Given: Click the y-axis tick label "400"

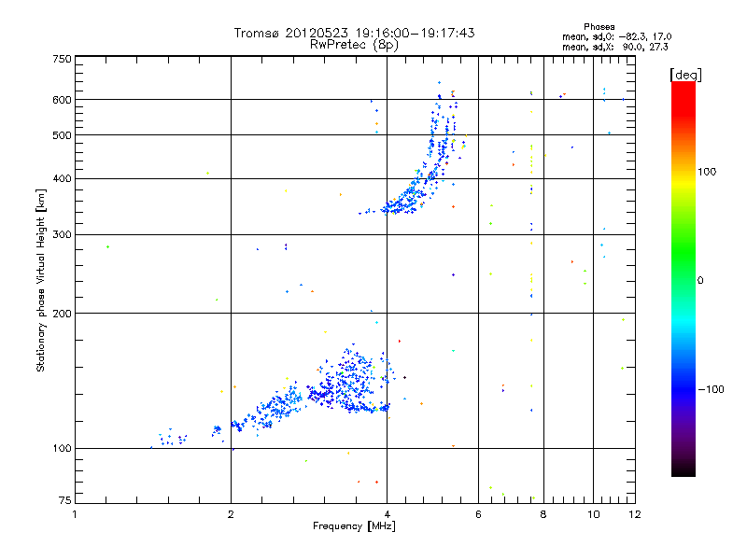Looking at the screenshot, I should coord(62,178).
